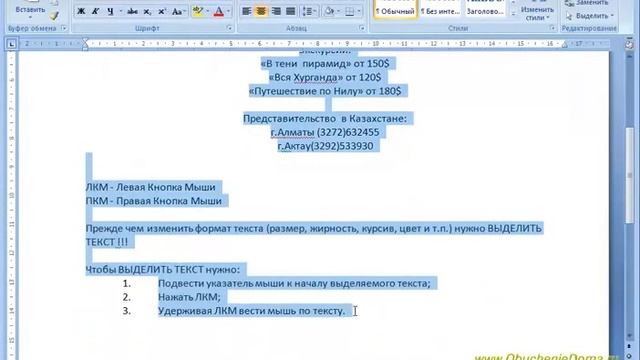
Task: Click «Путешествие по Нилу» от 180$ line
Action: [x=325, y=91]
